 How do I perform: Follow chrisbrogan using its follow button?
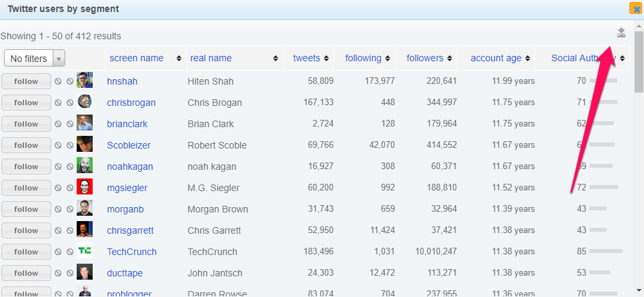click(x=26, y=103)
